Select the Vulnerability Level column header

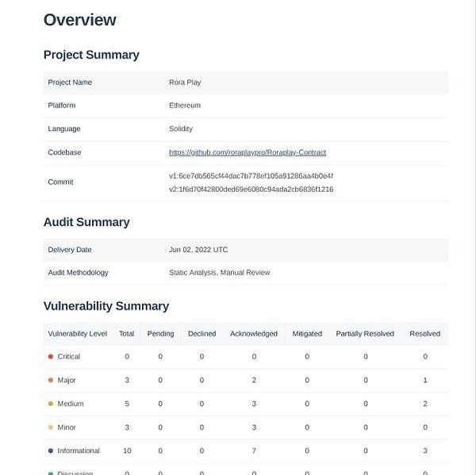(x=77, y=334)
